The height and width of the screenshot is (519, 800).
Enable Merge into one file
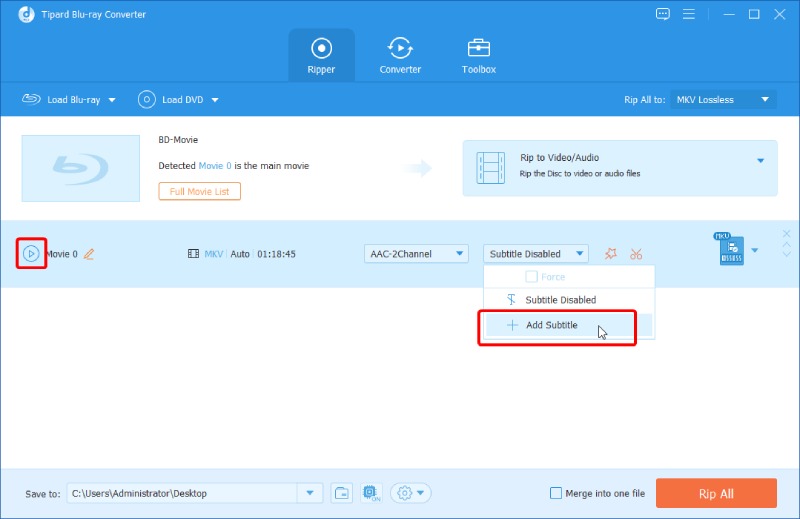tap(556, 493)
